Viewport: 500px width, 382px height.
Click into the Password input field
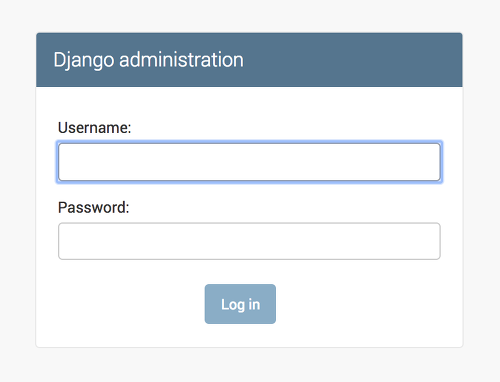(x=249, y=241)
